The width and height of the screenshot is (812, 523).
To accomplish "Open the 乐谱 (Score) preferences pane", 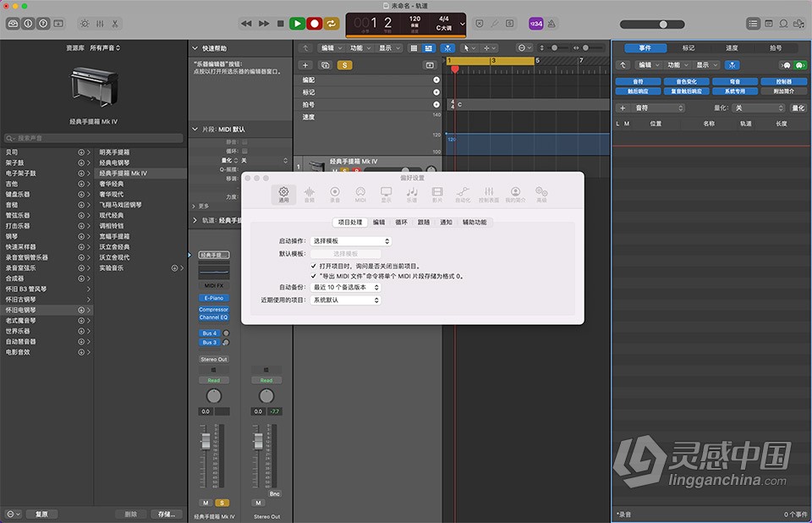I will click(412, 195).
